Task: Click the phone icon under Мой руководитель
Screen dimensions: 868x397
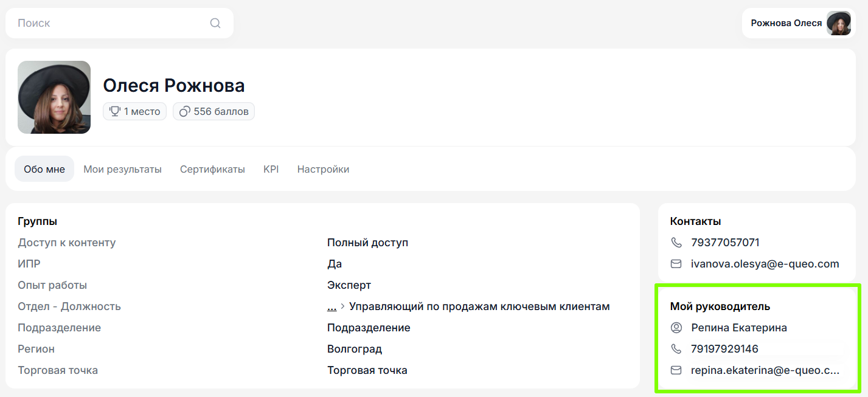Action: (676, 349)
